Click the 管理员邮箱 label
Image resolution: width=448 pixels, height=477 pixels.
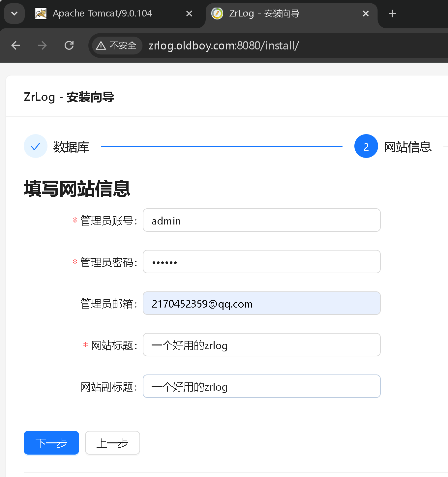108,304
